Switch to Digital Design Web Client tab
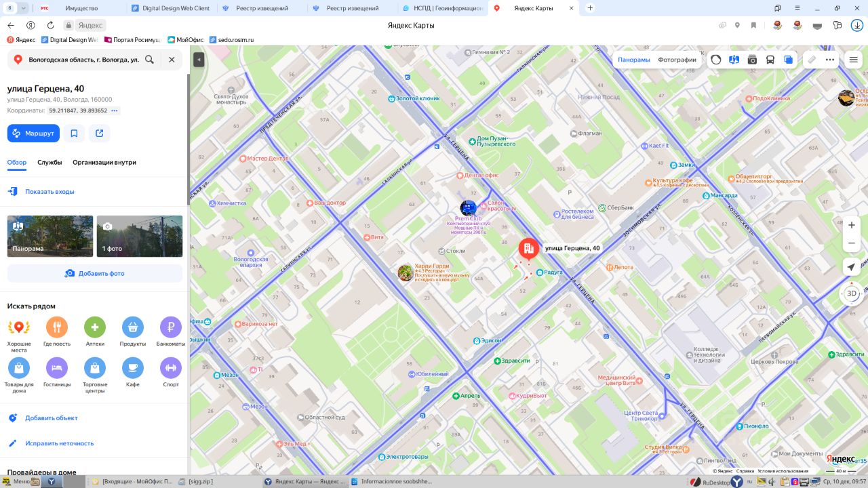The image size is (868, 488). tap(172, 8)
